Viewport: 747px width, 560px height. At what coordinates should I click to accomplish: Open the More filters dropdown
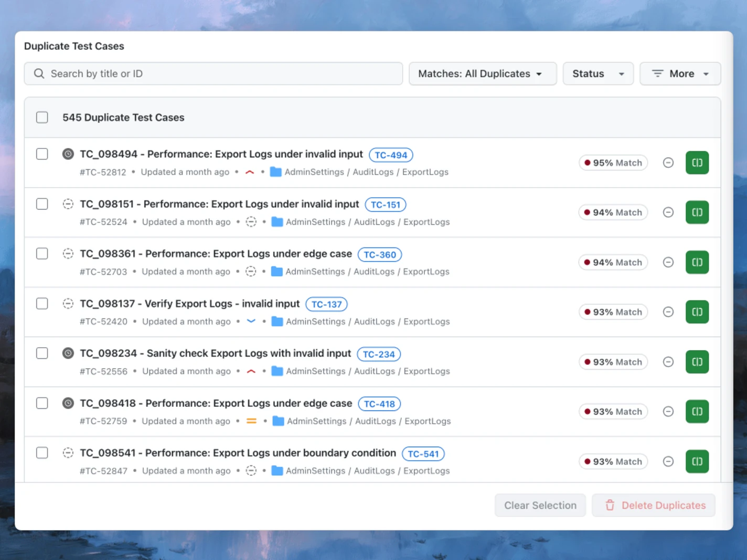click(680, 74)
